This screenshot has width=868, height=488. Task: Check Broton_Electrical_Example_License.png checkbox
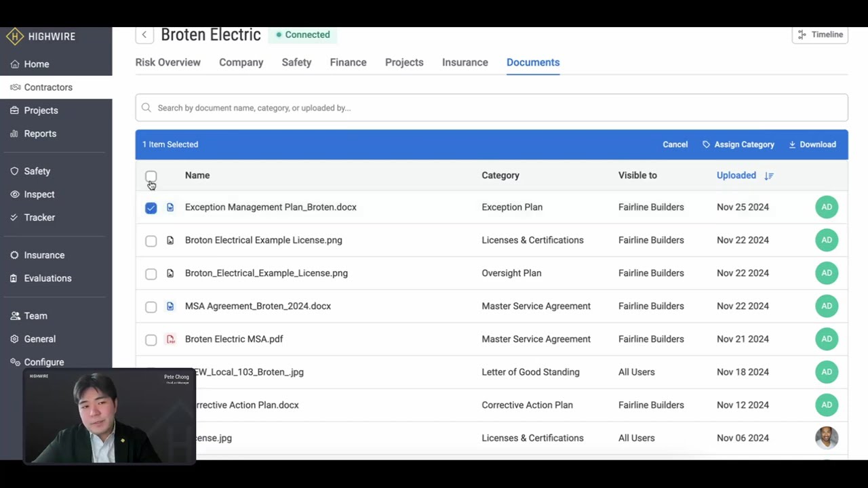[x=151, y=274]
